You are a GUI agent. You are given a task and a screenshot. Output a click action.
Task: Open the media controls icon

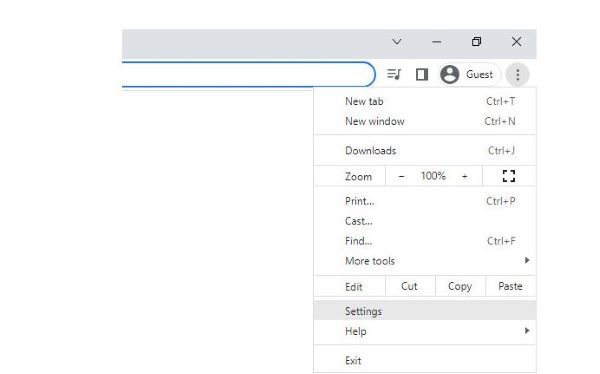click(394, 74)
